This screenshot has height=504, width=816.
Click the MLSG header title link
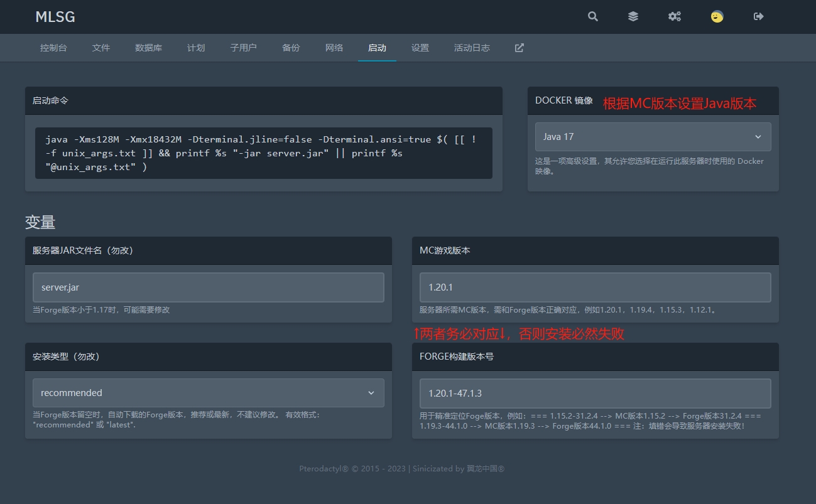click(x=55, y=17)
